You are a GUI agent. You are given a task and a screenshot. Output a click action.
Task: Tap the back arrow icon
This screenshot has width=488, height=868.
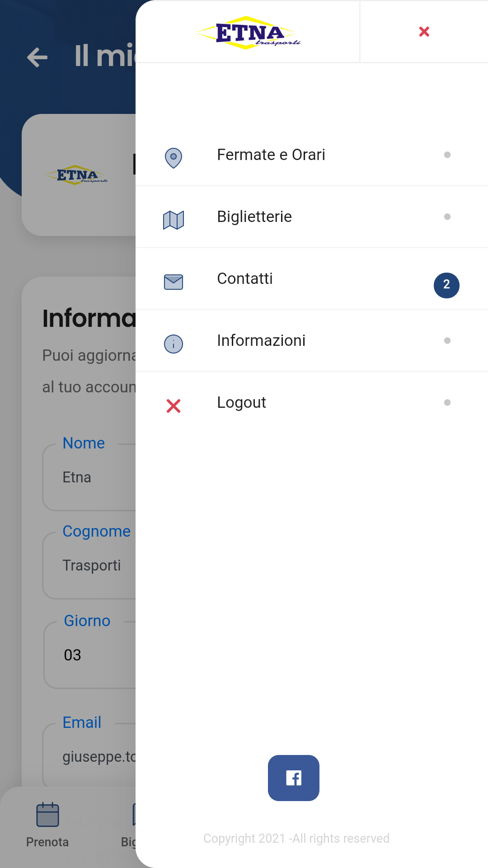pyautogui.click(x=37, y=57)
